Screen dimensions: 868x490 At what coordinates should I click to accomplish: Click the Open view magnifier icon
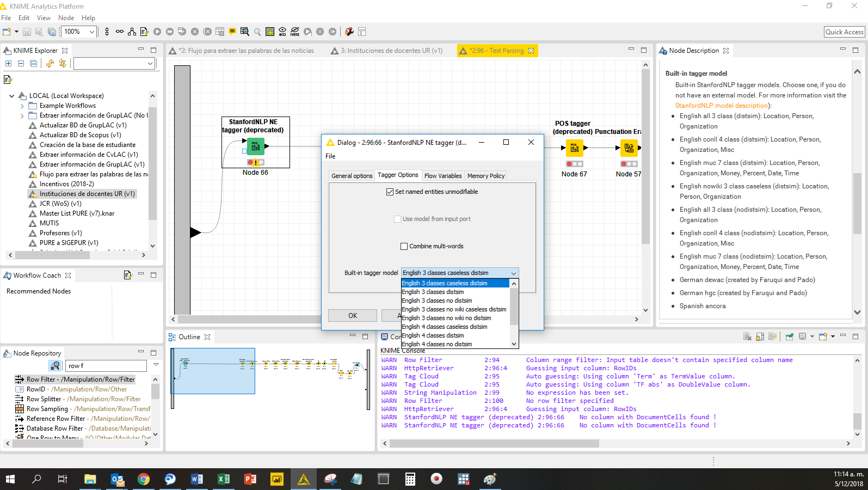pyautogui.click(x=257, y=32)
